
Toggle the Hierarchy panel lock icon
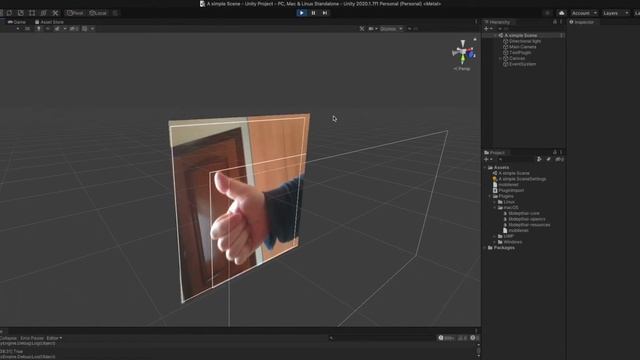click(x=555, y=22)
